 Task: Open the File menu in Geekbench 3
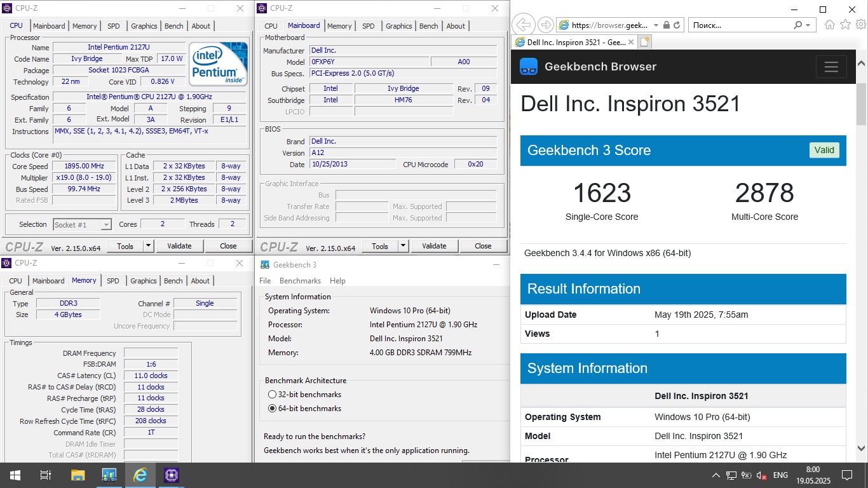point(265,281)
